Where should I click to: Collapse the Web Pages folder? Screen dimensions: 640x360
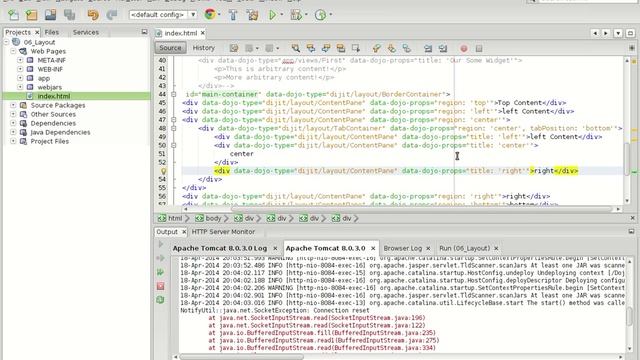tap(13, 51)
